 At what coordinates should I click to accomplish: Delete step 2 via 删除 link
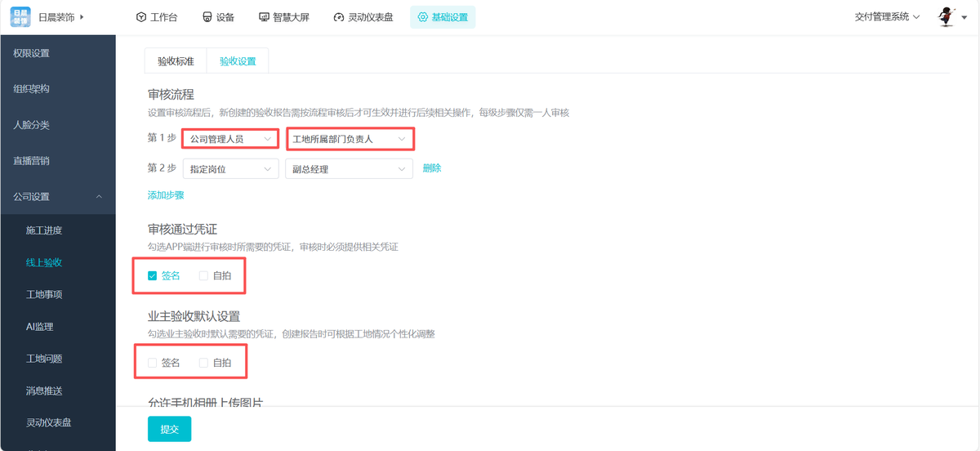pyautogui.click(x=431, y=168)
